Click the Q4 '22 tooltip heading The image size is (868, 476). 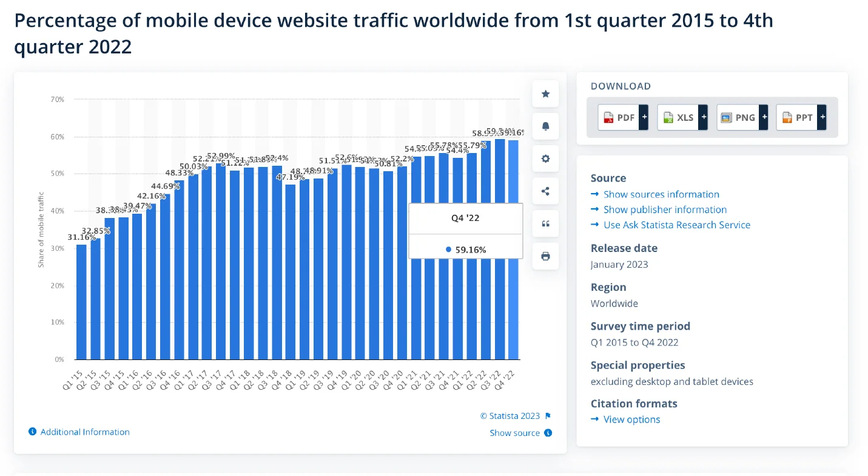click(x=465, y=218)
